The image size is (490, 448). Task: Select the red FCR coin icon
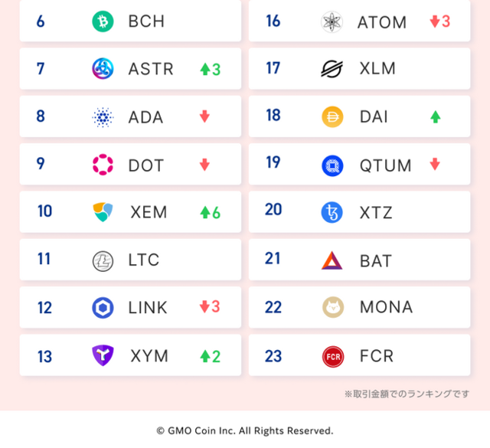333,356
